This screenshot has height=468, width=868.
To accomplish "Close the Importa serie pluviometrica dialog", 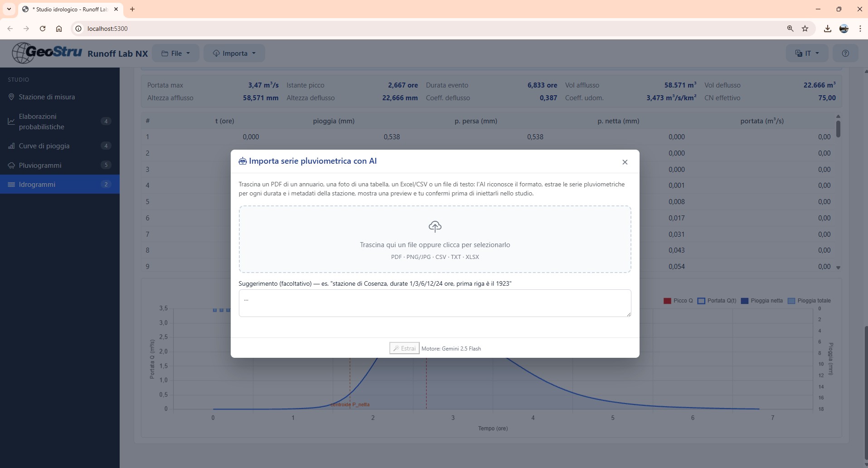I will (625, 162).
